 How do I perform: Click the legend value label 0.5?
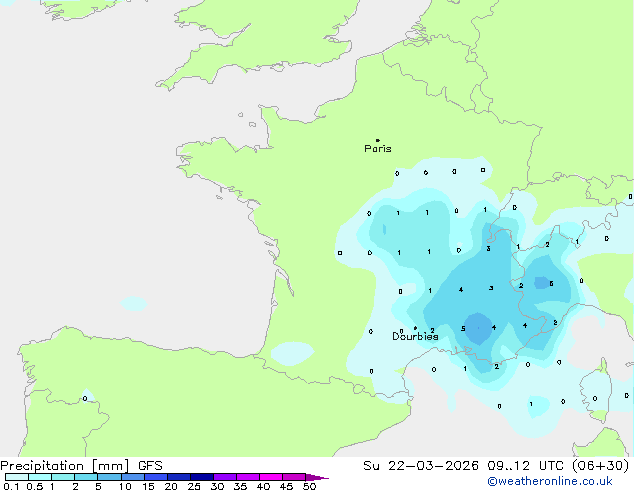click(35, 486)
